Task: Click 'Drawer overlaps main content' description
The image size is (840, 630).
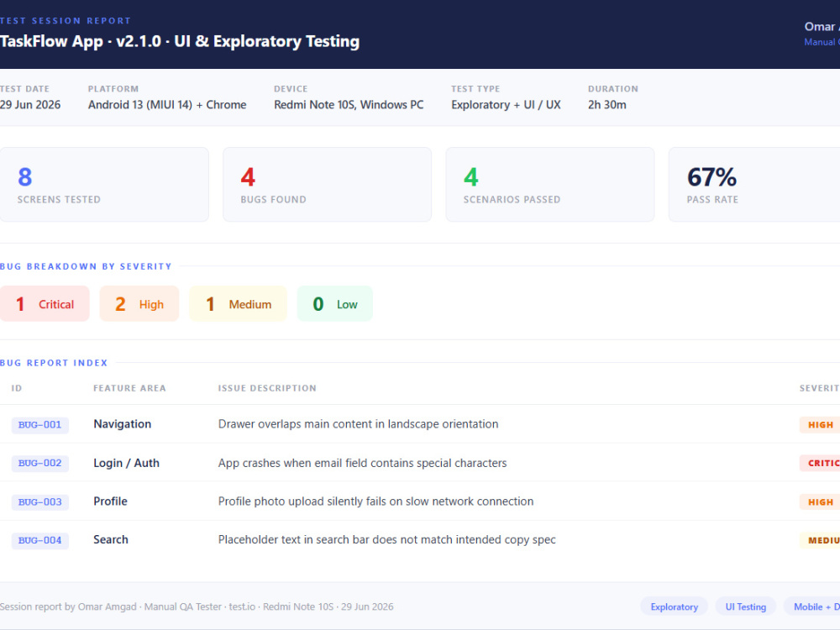Action: 358,423
